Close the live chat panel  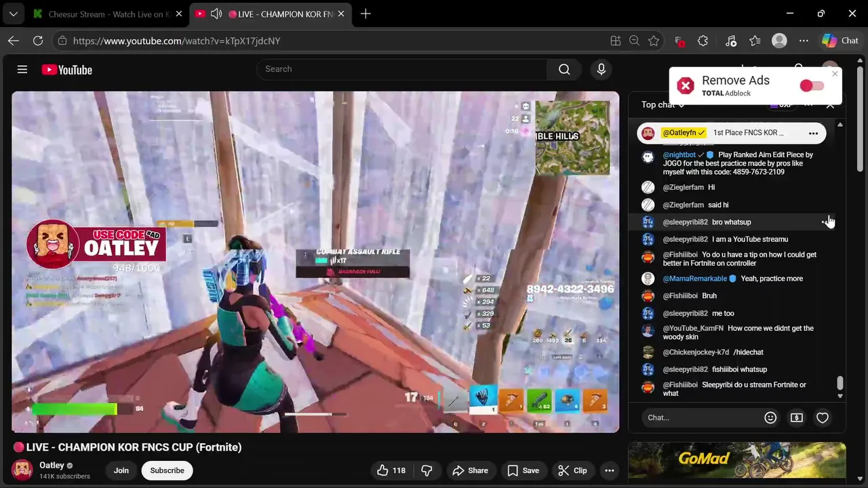(x=830, y=105)
